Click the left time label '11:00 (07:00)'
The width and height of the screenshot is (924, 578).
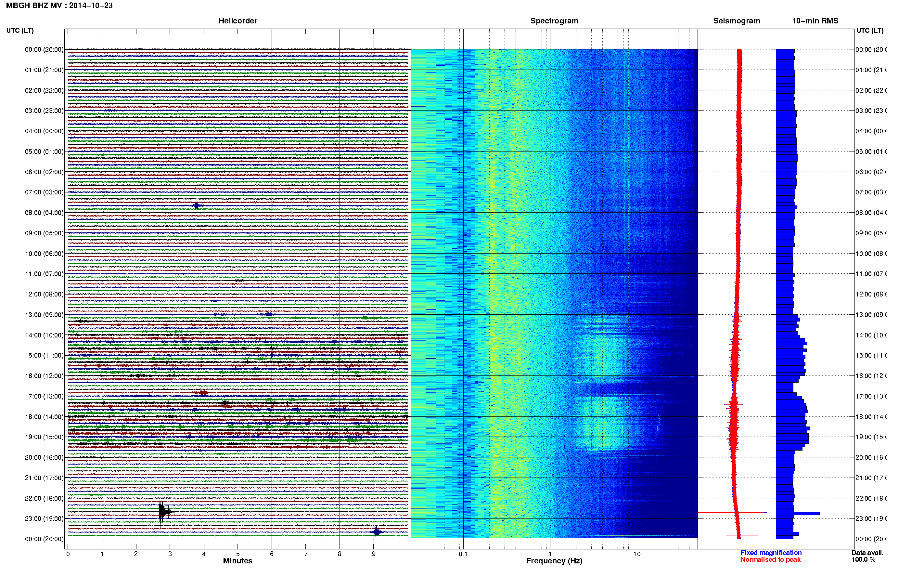[x=44, y=274]
